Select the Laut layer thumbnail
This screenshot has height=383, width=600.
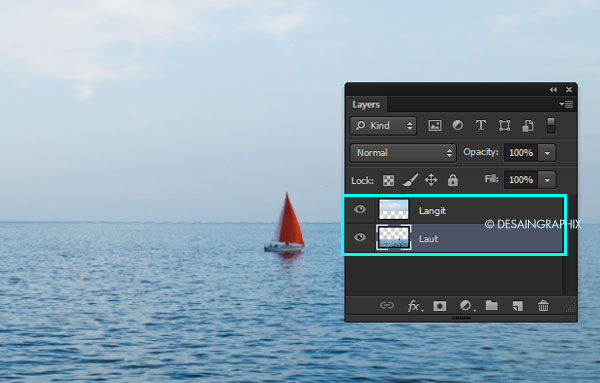(394, 238)
